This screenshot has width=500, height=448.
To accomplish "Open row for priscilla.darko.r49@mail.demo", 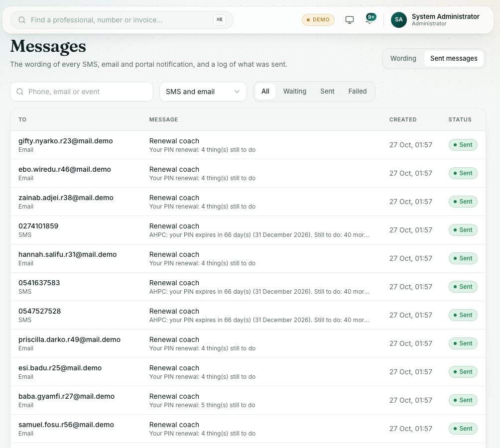I will pyautogui.click(x=248, y=343).
